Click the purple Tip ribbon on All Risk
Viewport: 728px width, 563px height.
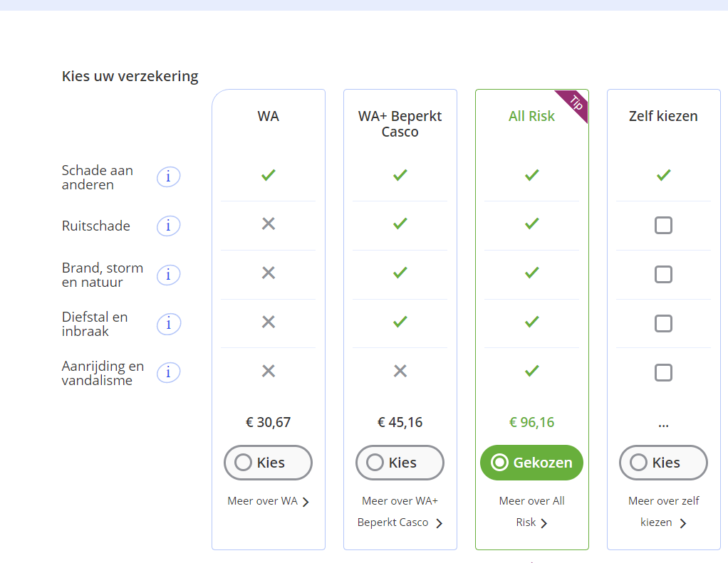coord(574,104)
